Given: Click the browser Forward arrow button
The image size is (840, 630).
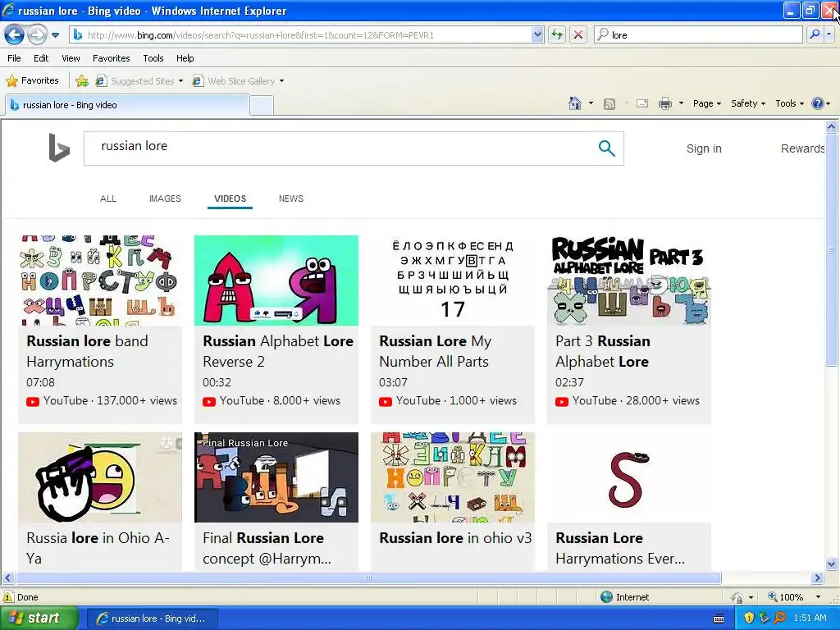Looking at the screenshot, I should tap(37, 35).
